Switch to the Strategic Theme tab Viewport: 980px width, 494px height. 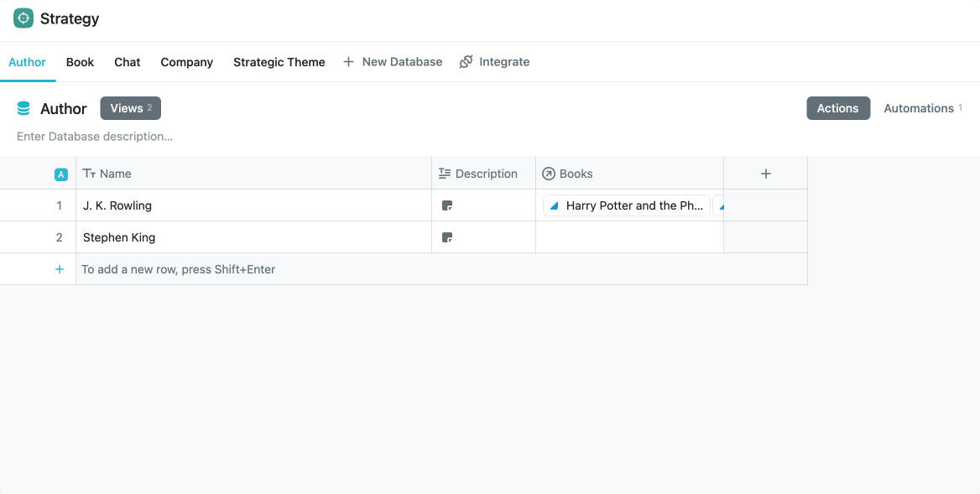point(279,61)
